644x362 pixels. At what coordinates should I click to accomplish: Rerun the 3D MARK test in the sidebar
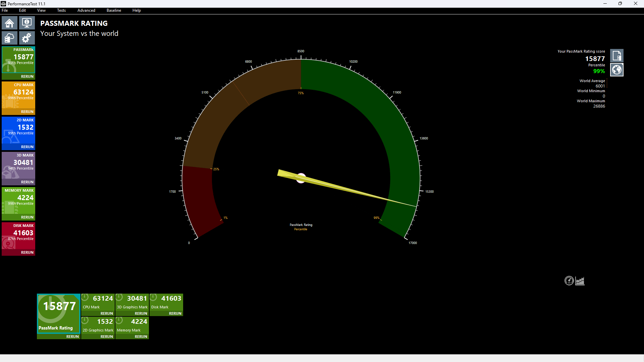(x=27, y=182)
